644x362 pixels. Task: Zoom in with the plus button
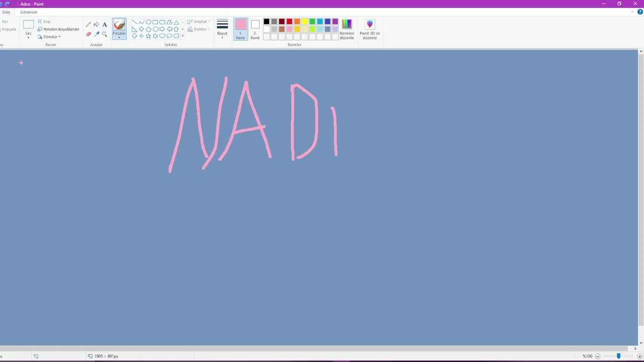click(640, 356)
